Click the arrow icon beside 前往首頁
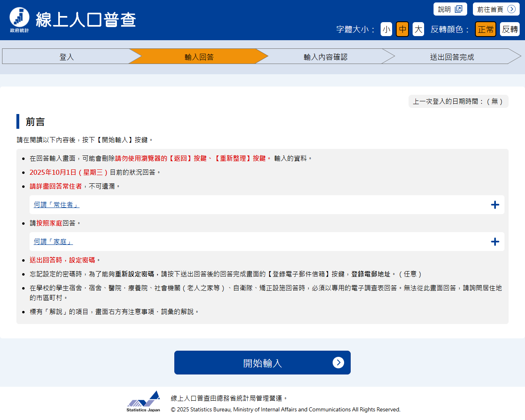 (x=511, y=9)
